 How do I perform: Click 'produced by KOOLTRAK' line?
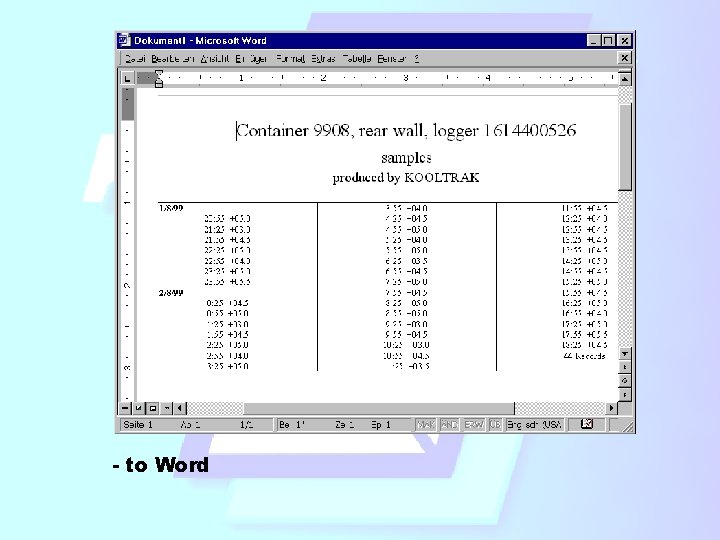pos(406,178)
